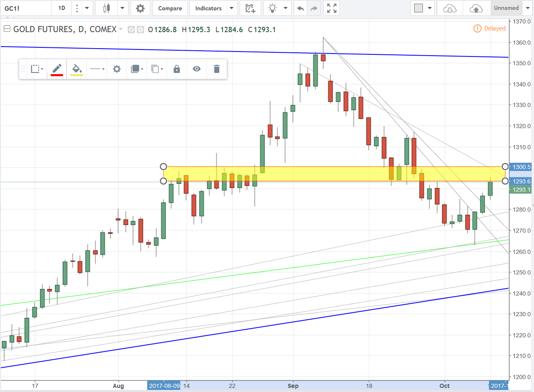534x392 pixels.
Task: Click the load chart cloud download icon
Action: tap(450, 8)
